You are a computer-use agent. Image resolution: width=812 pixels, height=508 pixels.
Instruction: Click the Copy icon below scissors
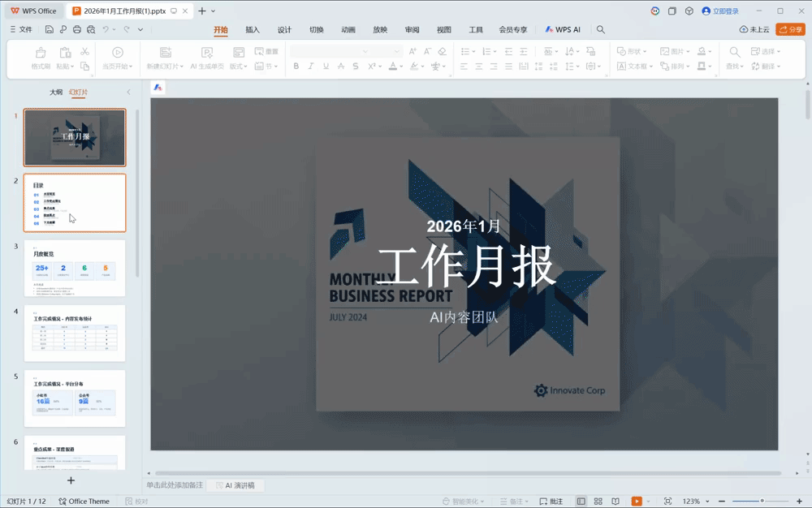[85, 67]
